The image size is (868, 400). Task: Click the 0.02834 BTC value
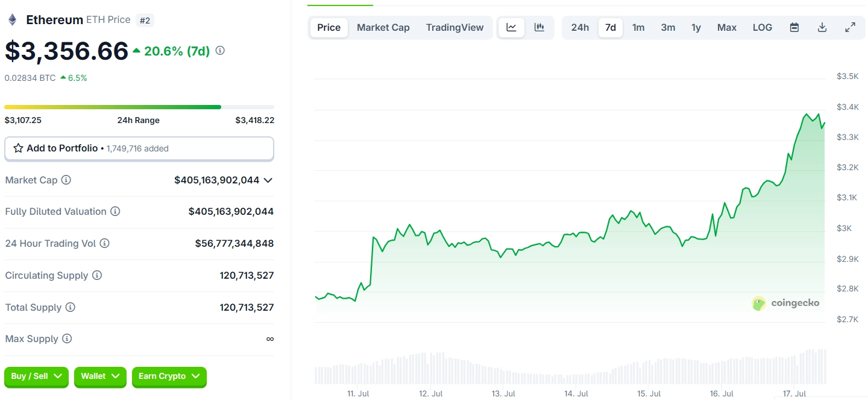(x=30, y=78)
